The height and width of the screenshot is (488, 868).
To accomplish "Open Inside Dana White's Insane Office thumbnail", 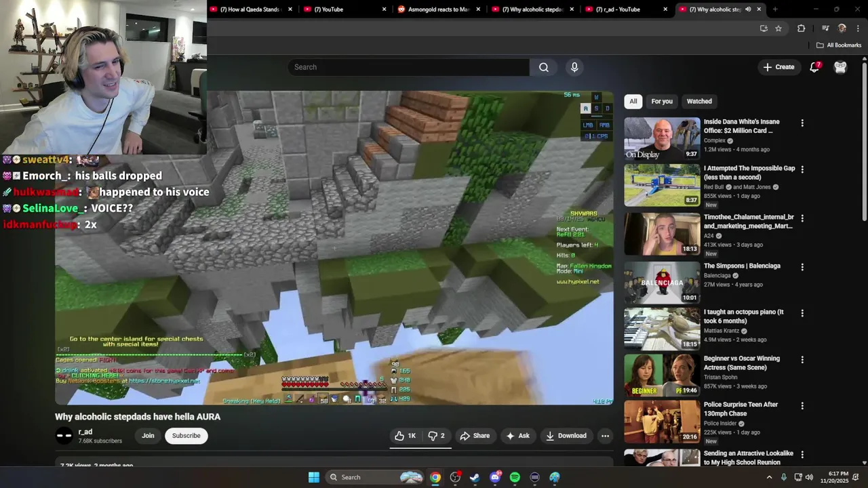I will point(662,139).
